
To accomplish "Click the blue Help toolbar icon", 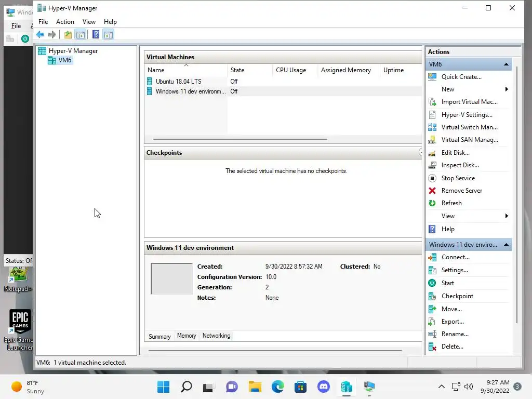I will [96, 35].
